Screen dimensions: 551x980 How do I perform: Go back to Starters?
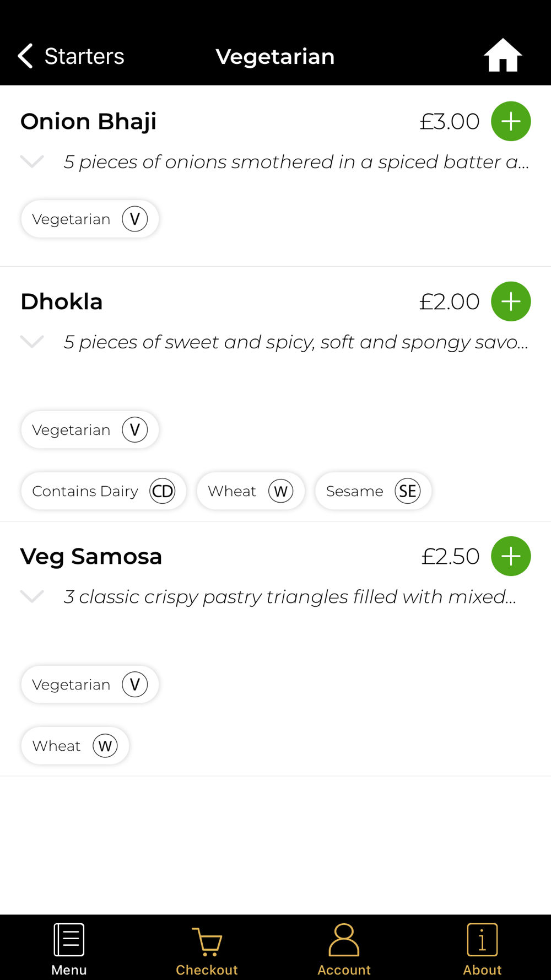tap(72, 56)
